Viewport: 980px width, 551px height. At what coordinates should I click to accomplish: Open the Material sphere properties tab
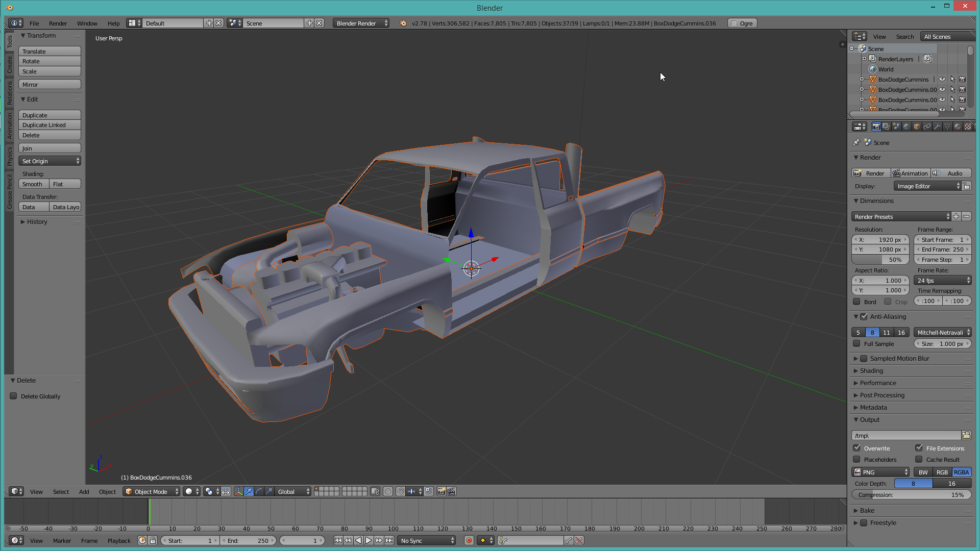[958, 127]
